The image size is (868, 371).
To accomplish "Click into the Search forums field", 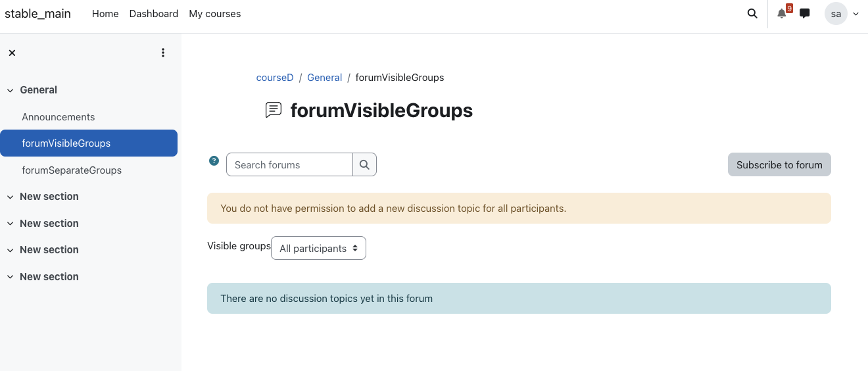I will coord(289,164).
